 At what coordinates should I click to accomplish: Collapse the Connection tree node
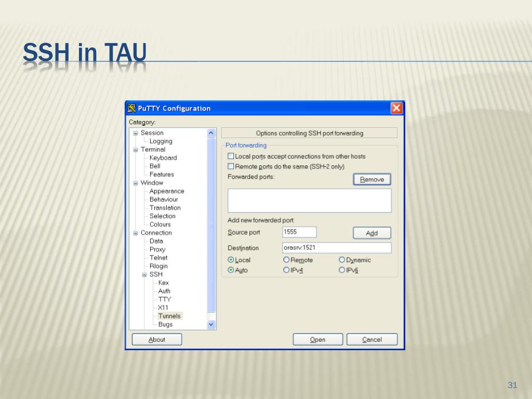tap(136, 233)
